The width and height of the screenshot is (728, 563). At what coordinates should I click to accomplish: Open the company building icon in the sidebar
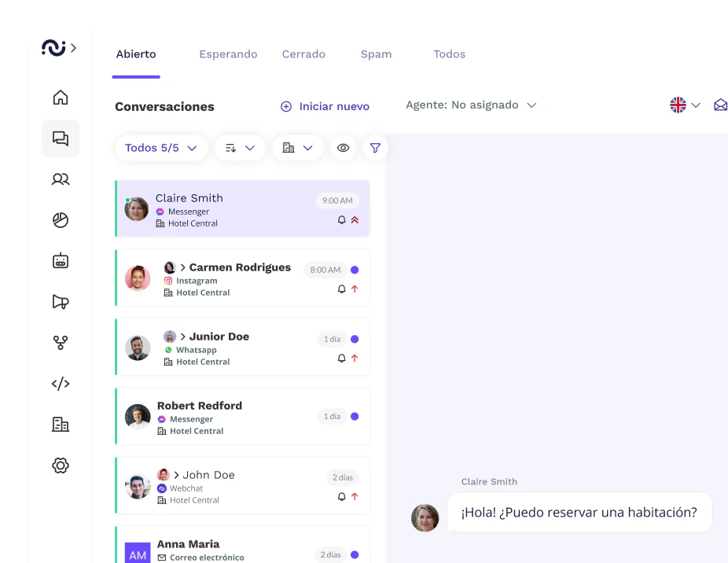point(61,425)
